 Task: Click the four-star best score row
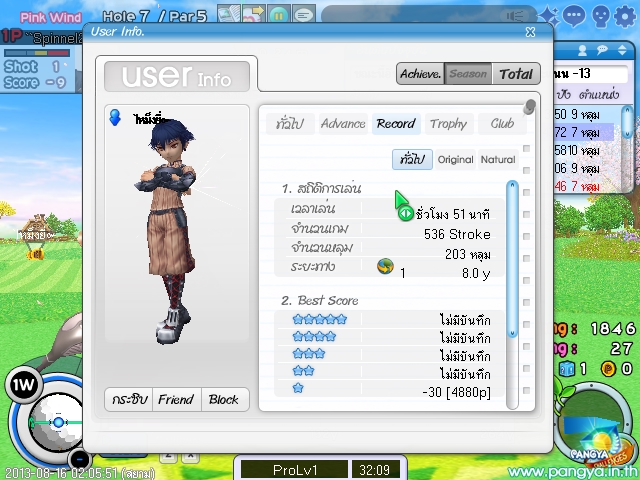tap(388, 338)
